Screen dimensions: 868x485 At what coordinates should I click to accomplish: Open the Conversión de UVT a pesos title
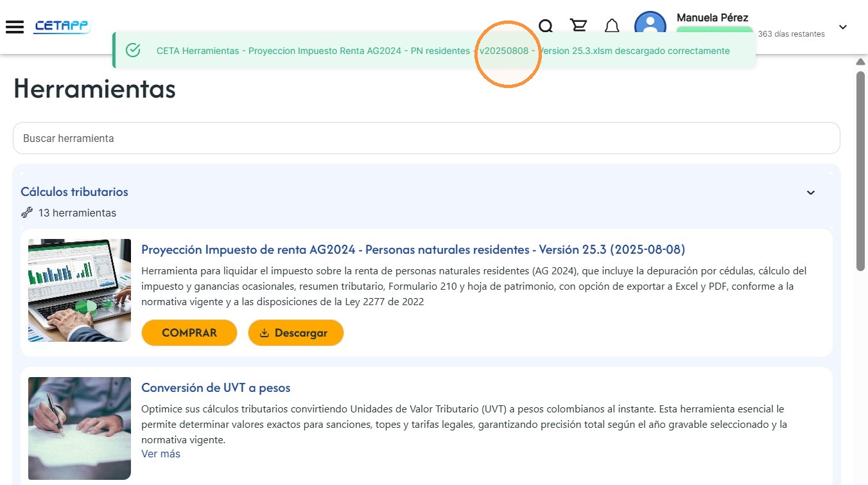click(216, 388)
